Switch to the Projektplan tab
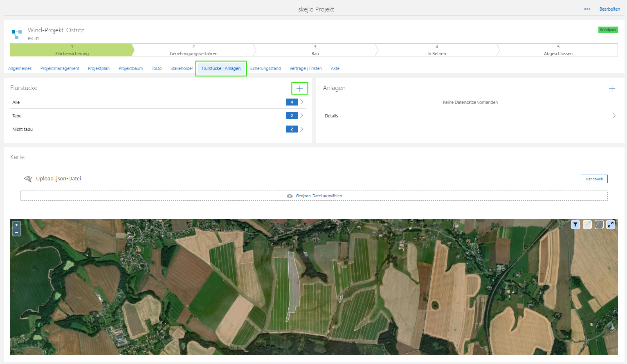The width and height of the screenshot is (627, 364). click(x=99, y=68)
